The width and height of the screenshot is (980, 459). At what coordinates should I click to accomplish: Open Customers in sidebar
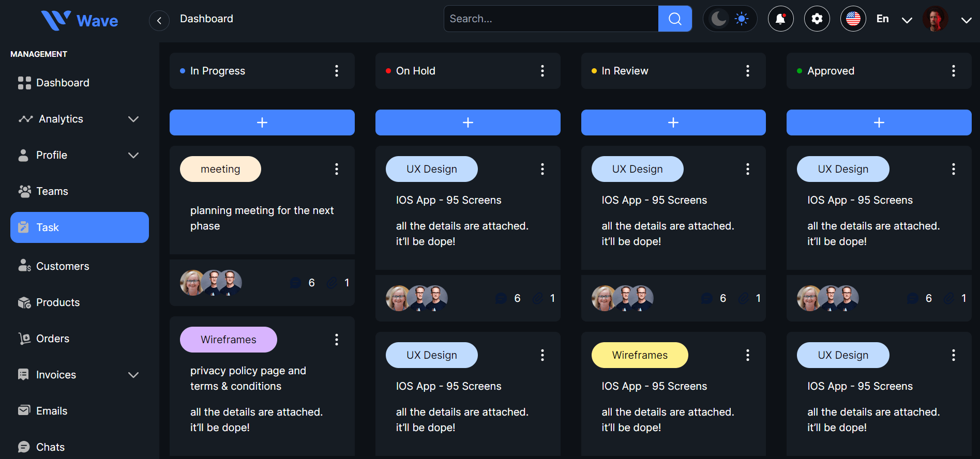click(80, 266)
